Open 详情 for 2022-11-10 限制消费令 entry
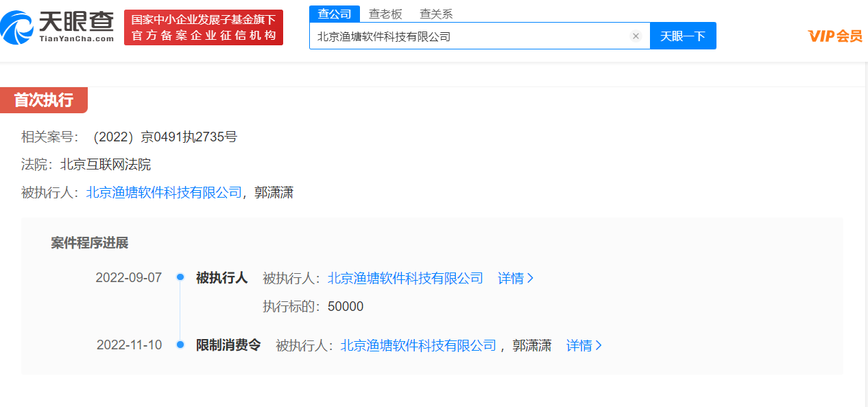Viewport: 868px width, 407px height. (x=584, y=345)
